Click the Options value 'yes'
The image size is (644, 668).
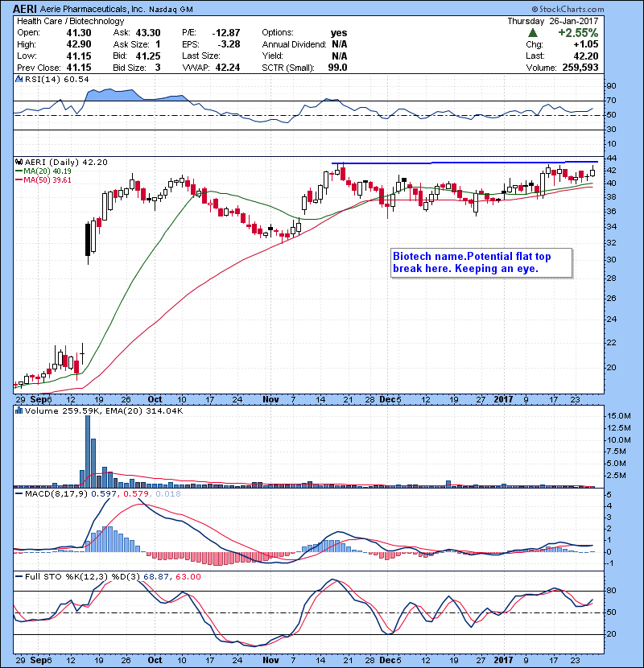339,33
